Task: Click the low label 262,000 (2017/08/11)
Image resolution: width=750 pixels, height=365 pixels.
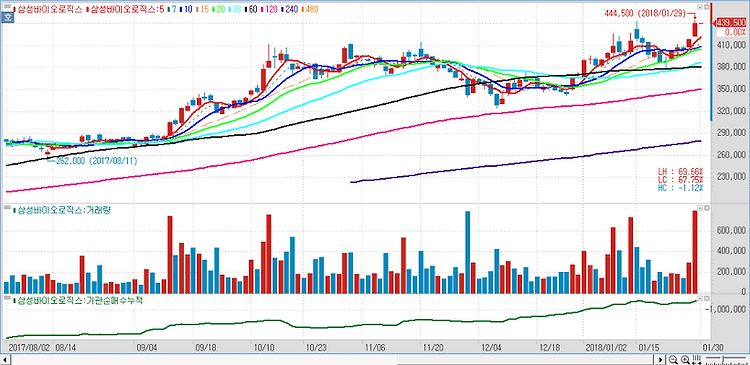Action: pos(97,161)
